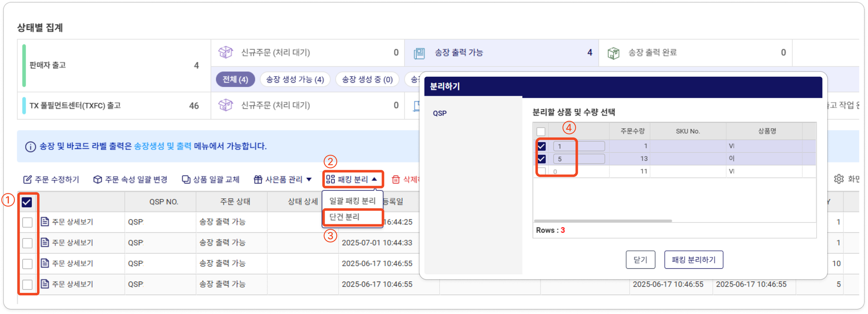Click 상품 일괄 교체 label
Screen dimensions: 868x314
217,179
